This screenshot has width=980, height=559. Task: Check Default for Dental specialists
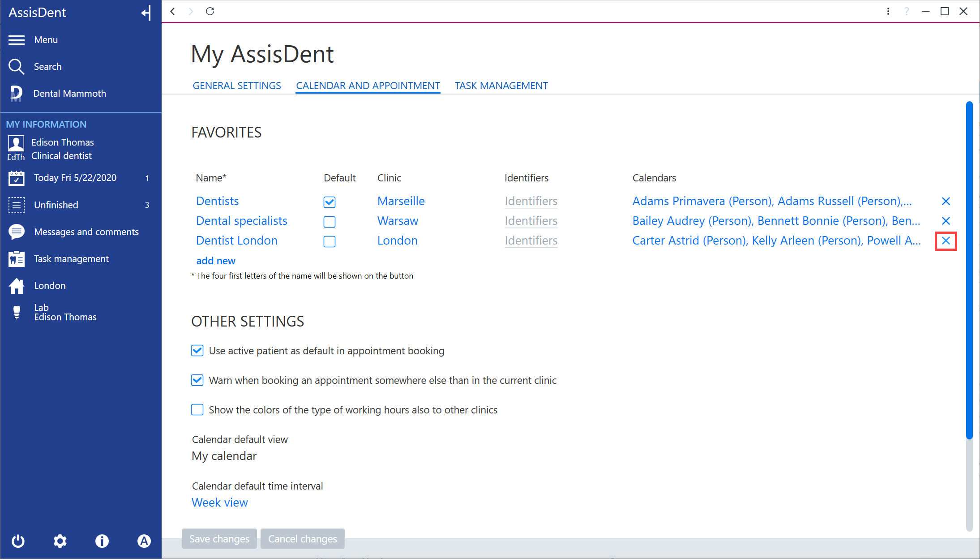[x=330, y=222]
